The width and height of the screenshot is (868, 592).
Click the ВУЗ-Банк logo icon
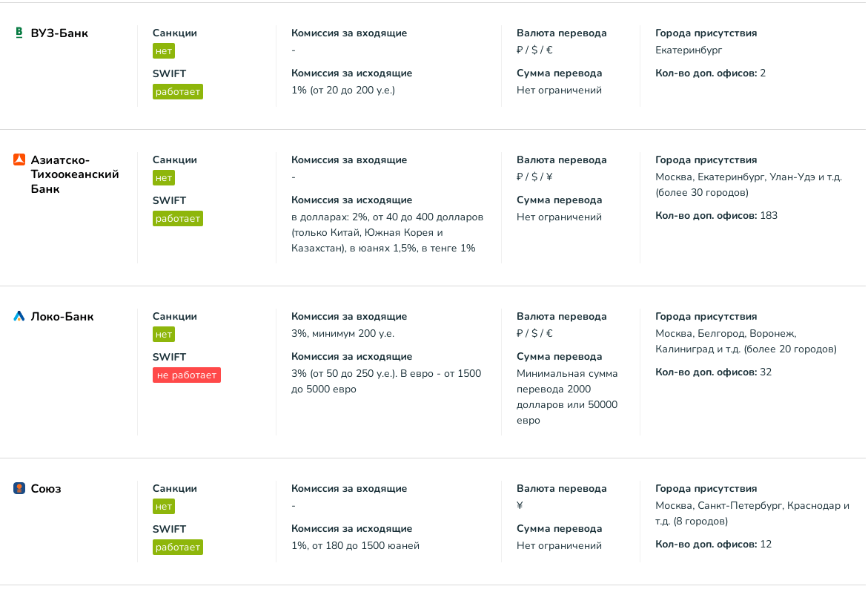tap(19, 33)
